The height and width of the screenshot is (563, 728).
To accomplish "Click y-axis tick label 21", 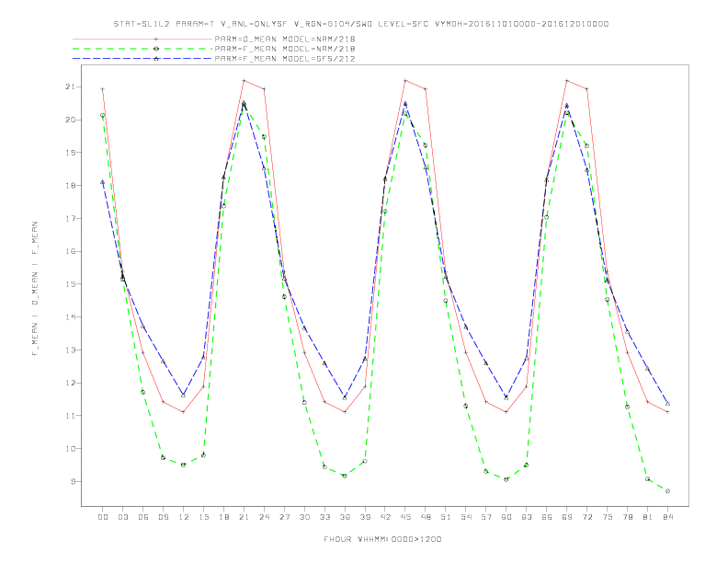I will pyautogui.click(x=70, y=86).
